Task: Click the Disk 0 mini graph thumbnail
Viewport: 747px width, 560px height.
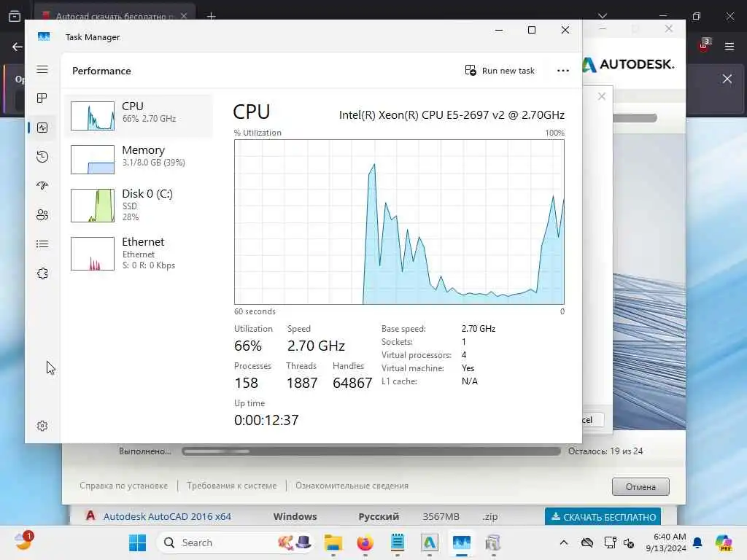Action: point(93,205)
